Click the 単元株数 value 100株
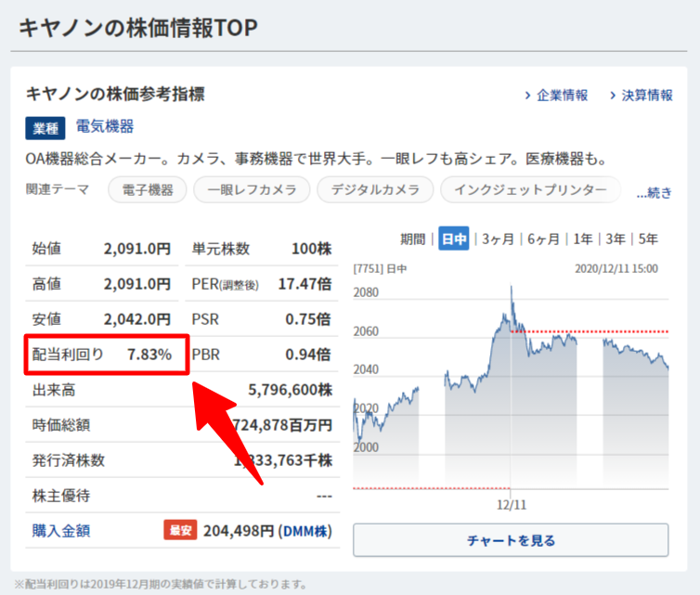This screenshot has width=700, height=595. click(x=312, y=249)
